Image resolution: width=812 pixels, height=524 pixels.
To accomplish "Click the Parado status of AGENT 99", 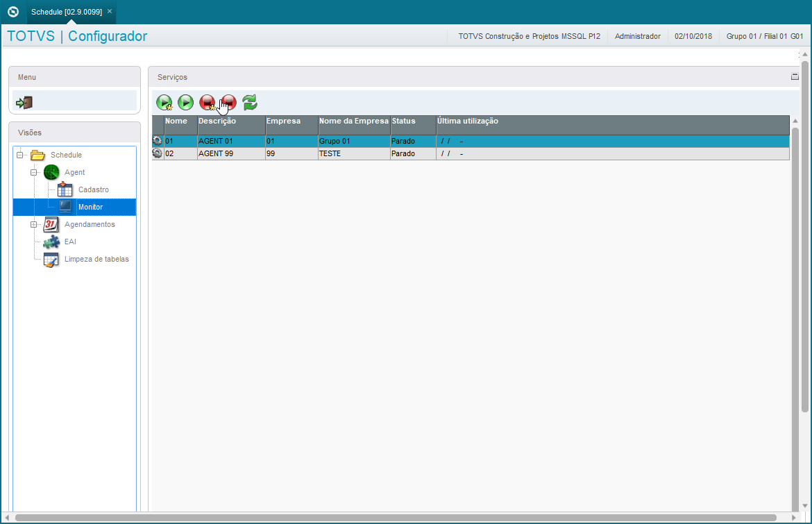I will [x=413, y=154].
